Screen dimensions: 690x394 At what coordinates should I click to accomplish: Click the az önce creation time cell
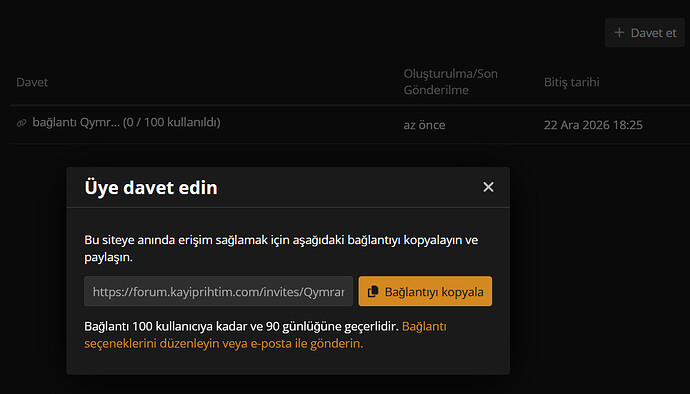point(424,125)
